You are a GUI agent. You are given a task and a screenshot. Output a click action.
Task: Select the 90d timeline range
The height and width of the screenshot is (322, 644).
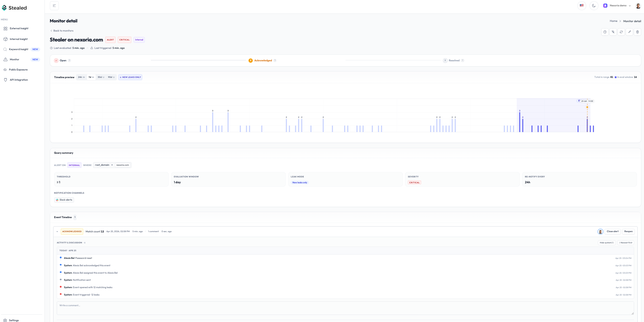coord(111,77)
